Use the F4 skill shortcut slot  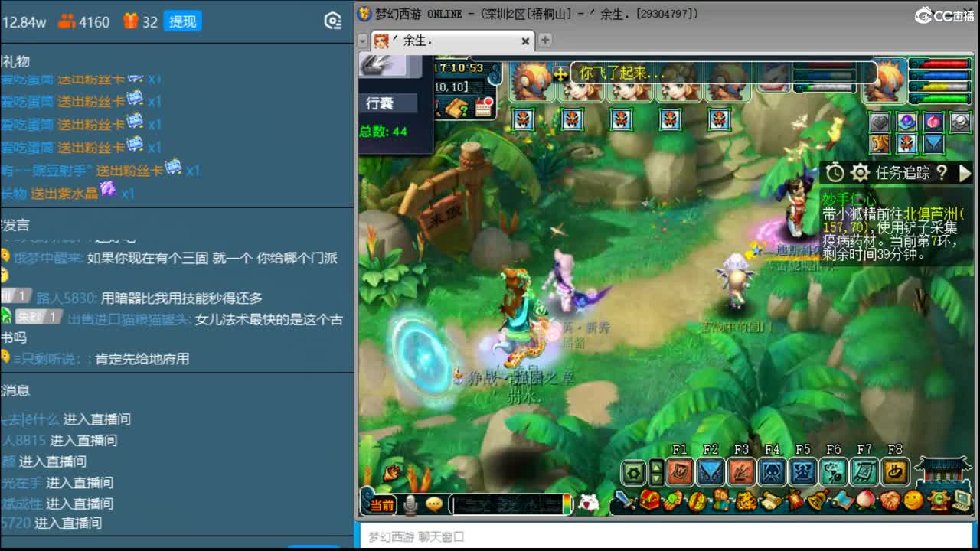[x=772, y=473]
